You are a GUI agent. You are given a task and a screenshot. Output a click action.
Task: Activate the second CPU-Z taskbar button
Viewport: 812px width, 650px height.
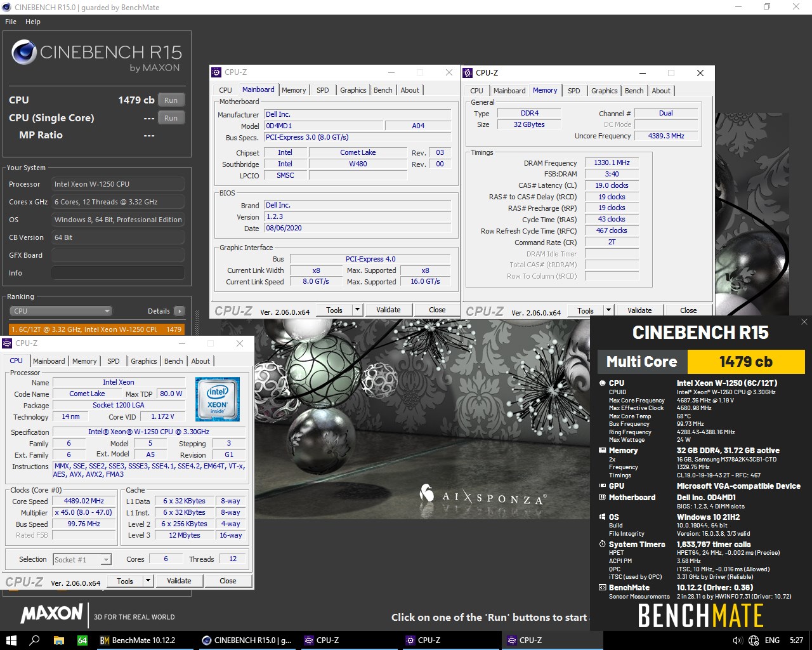(x=450, y=640)
